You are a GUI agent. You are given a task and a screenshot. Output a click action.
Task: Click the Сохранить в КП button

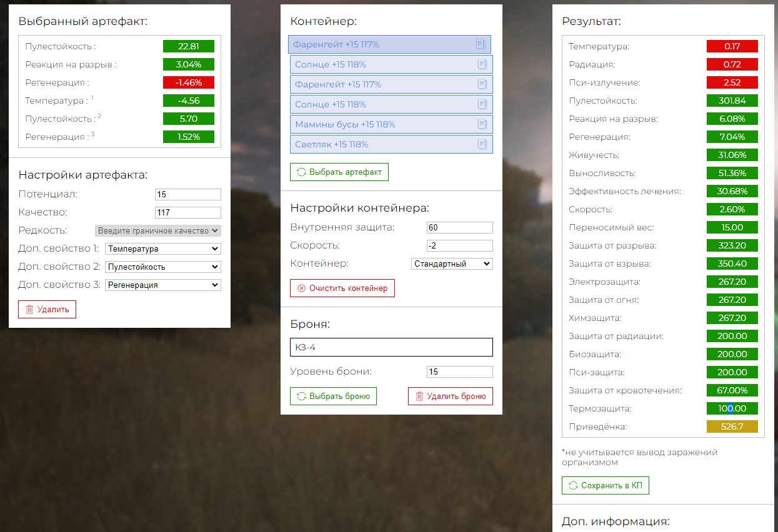click(606, 485)
